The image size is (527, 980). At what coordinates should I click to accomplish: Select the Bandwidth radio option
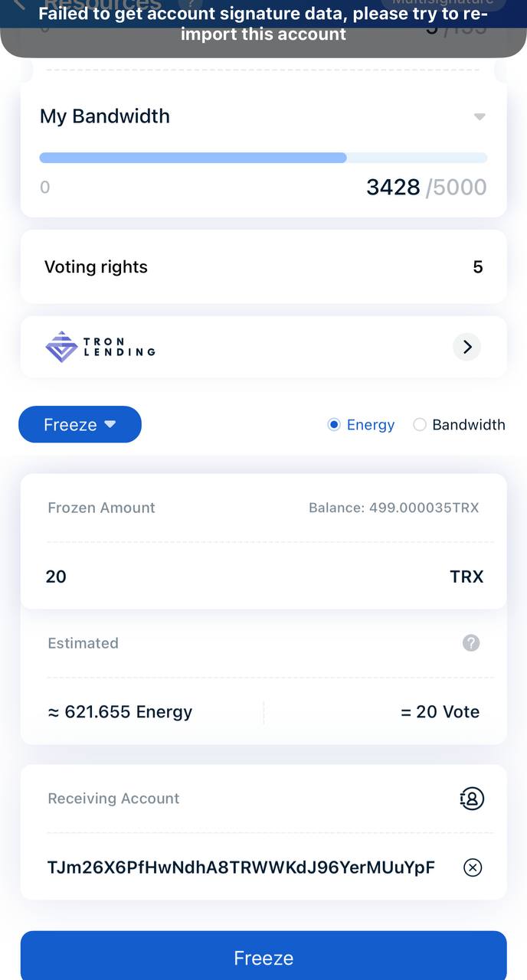[459, 425]
